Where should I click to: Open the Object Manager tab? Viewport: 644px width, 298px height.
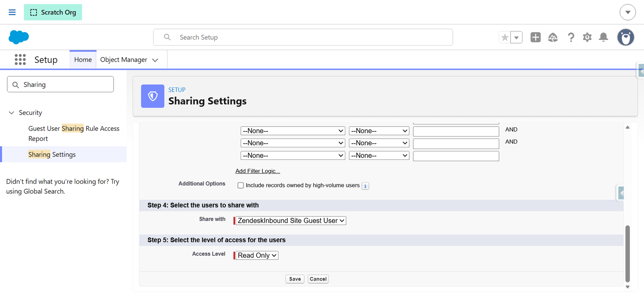point(124,60)
